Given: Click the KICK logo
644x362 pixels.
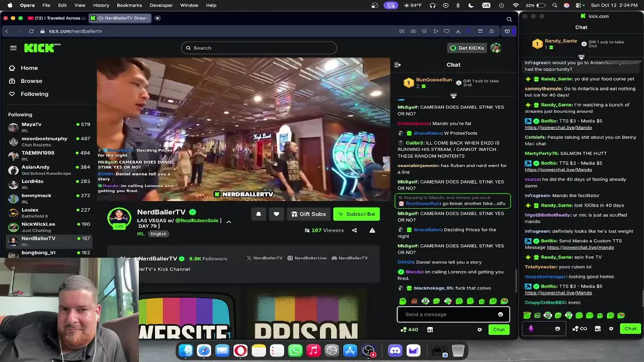Looking at the screenshot, I should pos(42,48).
